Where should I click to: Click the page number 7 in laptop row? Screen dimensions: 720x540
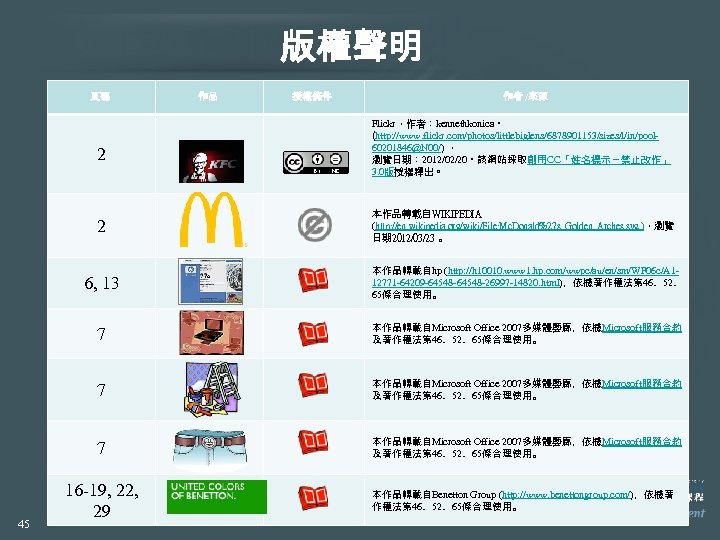pos(101,334)
